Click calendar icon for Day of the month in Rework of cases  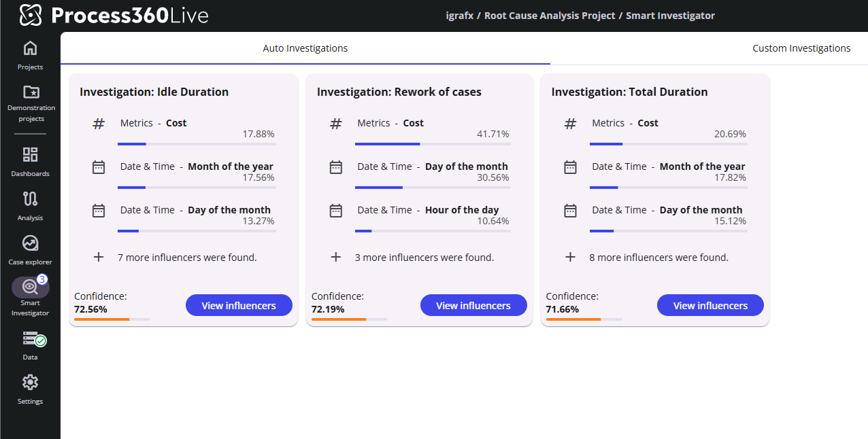(x=336, y=167)
